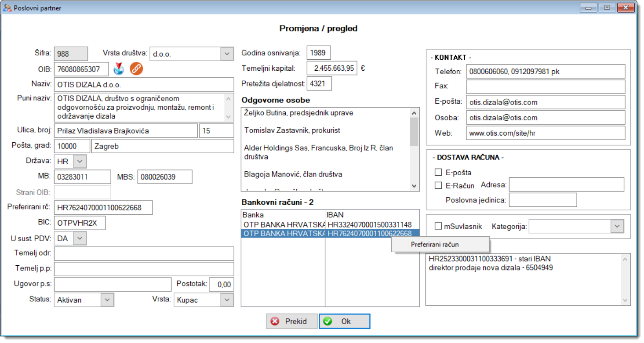This screenshot has width=644, height=343.
Task: Click the house number field showing 15
Action: coord(217,130)
